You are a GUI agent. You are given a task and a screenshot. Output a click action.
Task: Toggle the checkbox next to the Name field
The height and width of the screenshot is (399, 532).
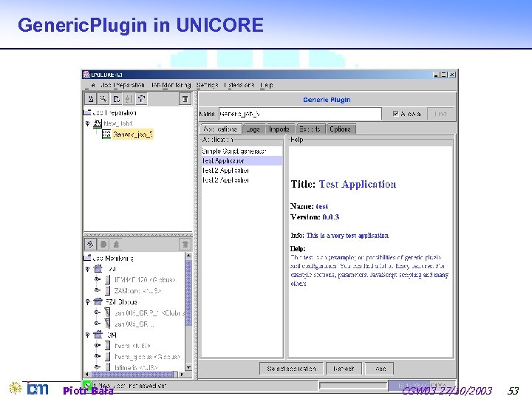395,114
